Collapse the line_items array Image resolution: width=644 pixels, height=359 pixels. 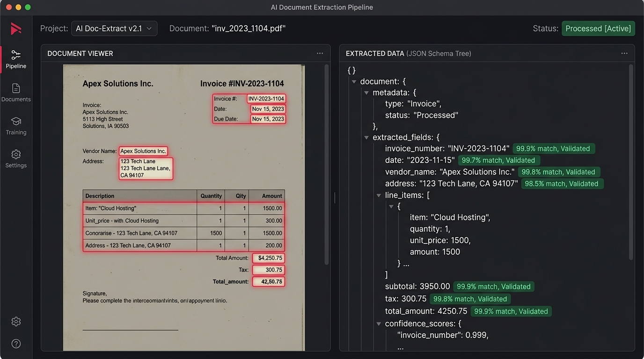[379, 195]
